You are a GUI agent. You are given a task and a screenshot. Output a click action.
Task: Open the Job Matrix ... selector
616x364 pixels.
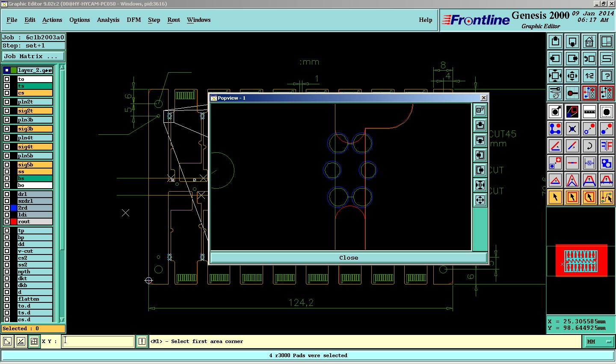tap(33, 56)
